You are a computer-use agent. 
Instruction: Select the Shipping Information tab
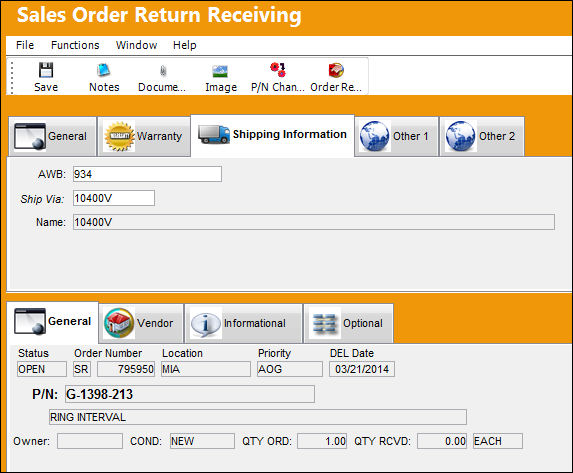[x=273, y=136]
